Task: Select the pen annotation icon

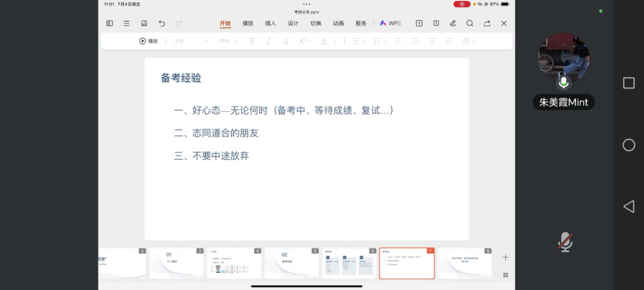Action: 453,24
